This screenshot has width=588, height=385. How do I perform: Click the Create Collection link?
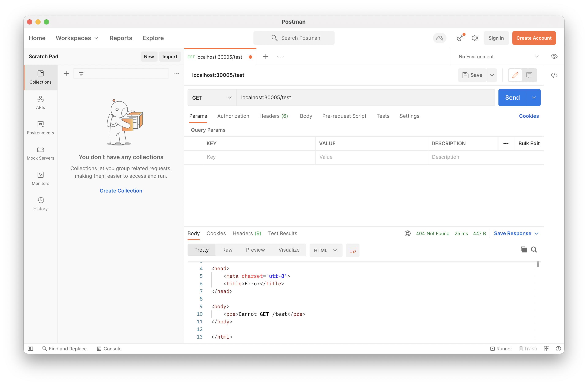coord(121,191)
